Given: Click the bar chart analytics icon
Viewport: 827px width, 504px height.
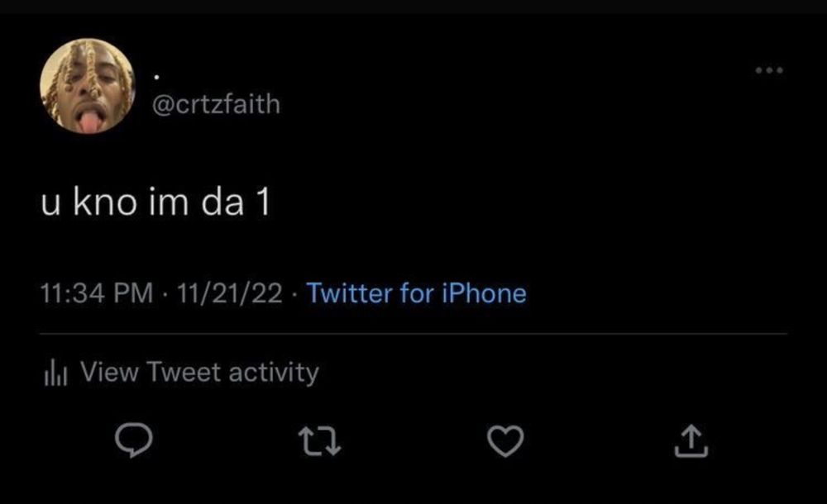Looking at the screenshot, I should (56, 372).
